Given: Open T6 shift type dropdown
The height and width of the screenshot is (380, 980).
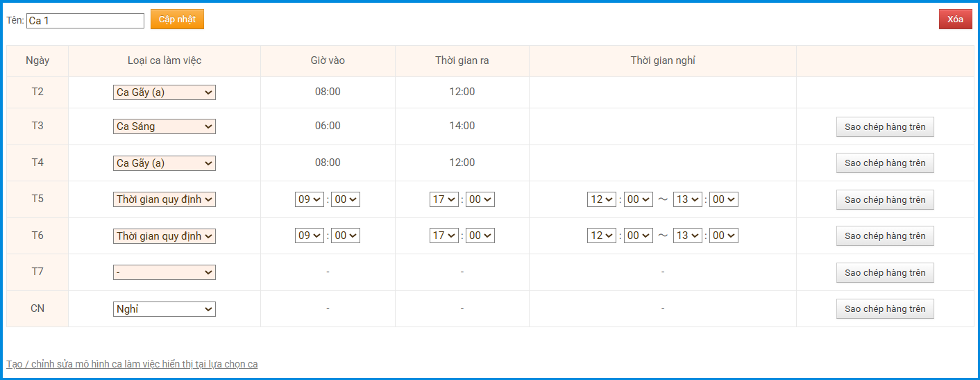Looking at the screenshot, I should pos(164,236).
